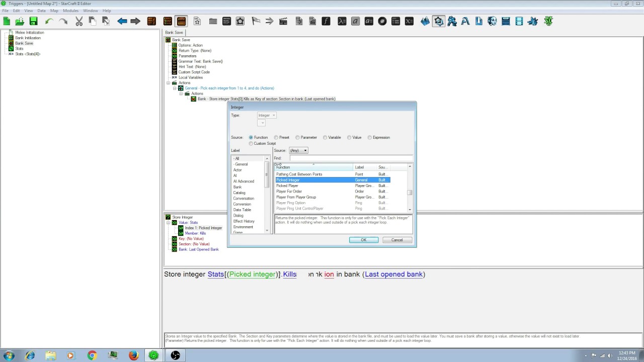Select the Value source radio button
Screen dimensions: 644x362
349,137
